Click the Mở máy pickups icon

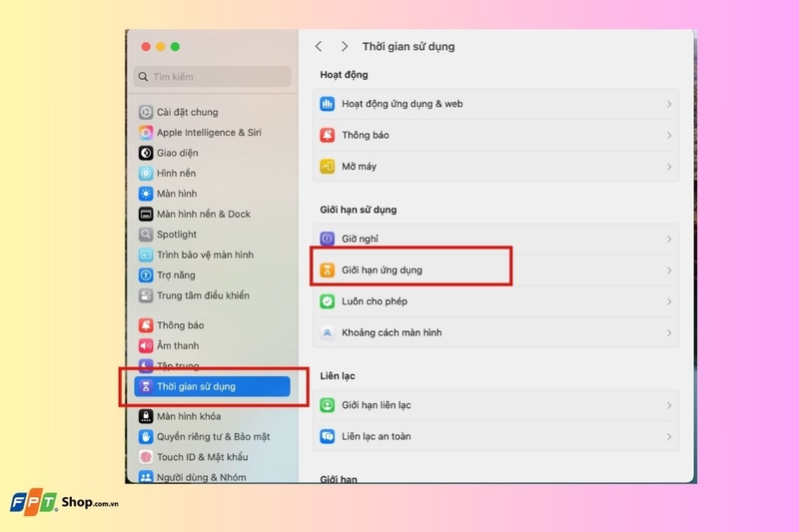click(x=328, y=167)
